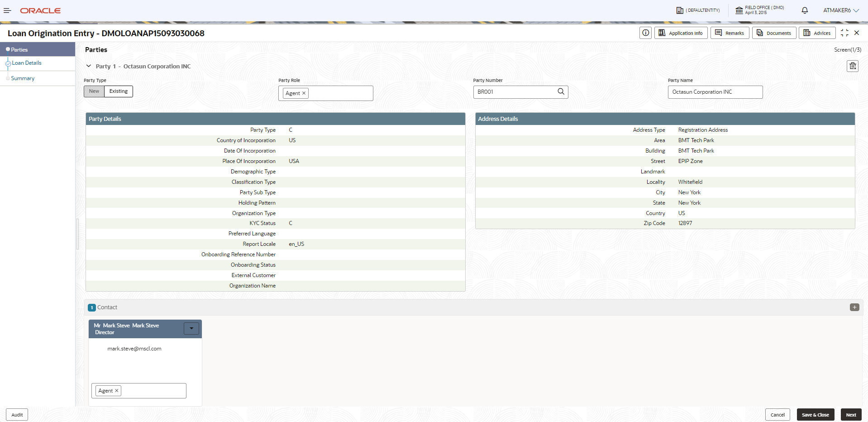The image size is (868, 422).
Task: Click Cancel
Action: click(x=777, y=415)
